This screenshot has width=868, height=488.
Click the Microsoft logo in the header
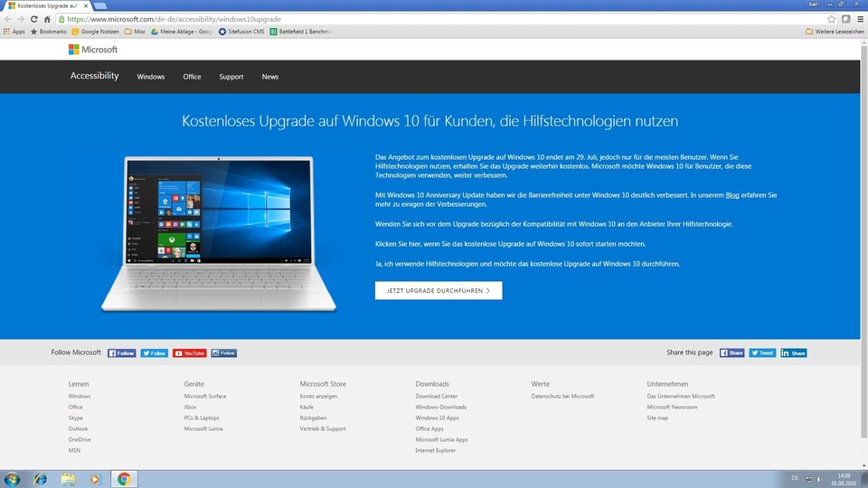pos(93,50)
